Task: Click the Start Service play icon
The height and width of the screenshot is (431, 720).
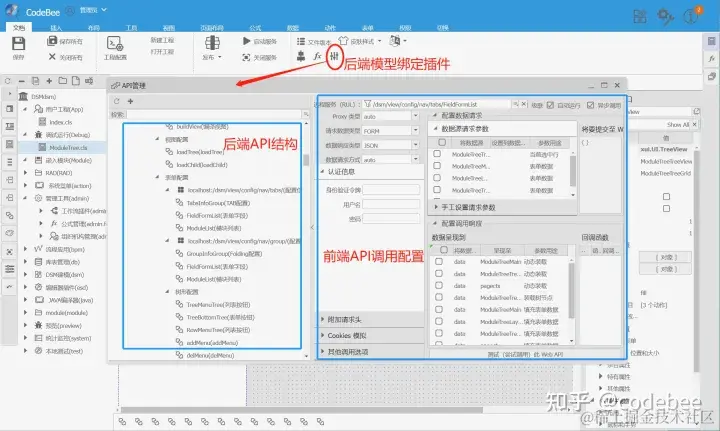Action: point(247,41)
